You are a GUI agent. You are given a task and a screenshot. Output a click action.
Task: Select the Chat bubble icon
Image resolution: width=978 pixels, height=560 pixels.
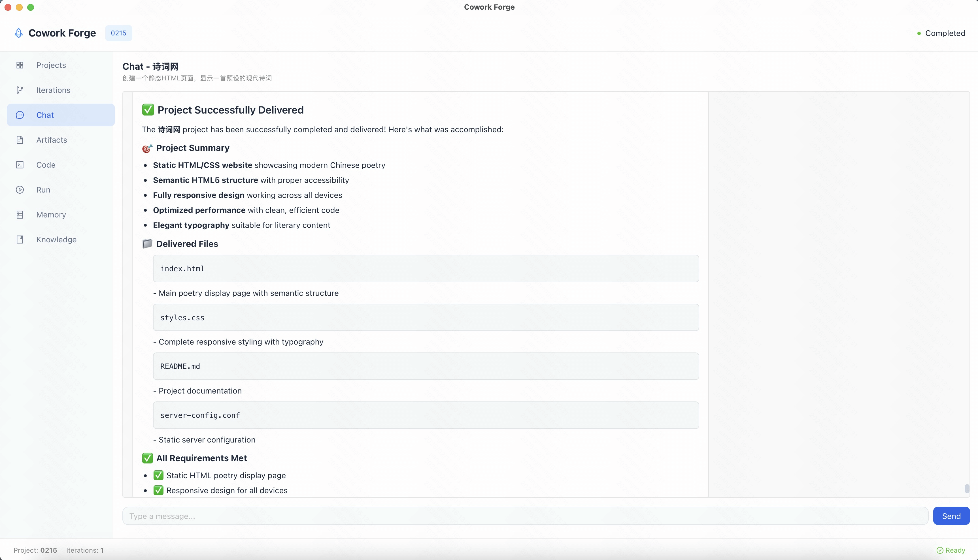tap(20, 115)
